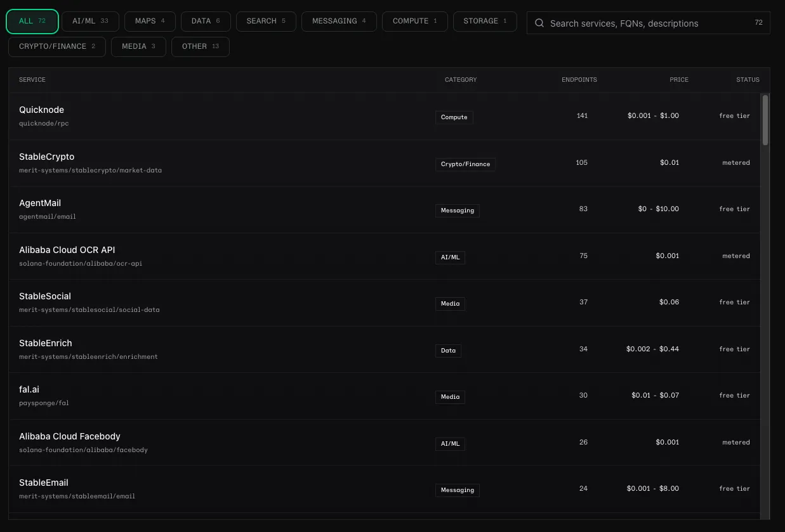Show the OTHER category services

click(201, 46)
